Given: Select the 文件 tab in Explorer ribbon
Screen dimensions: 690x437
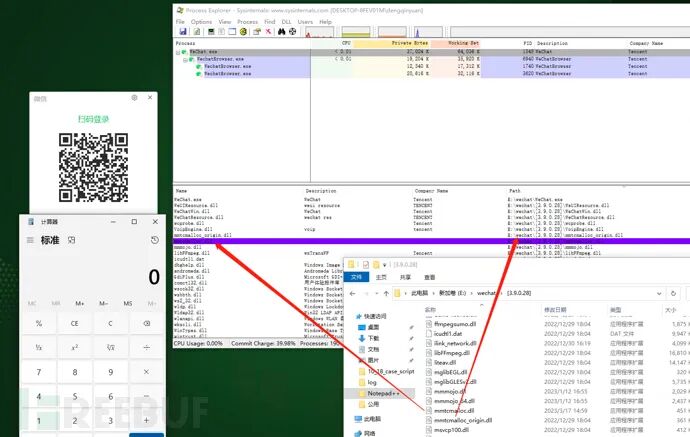Looking at the screenshot, I should [x=356, y=277].
